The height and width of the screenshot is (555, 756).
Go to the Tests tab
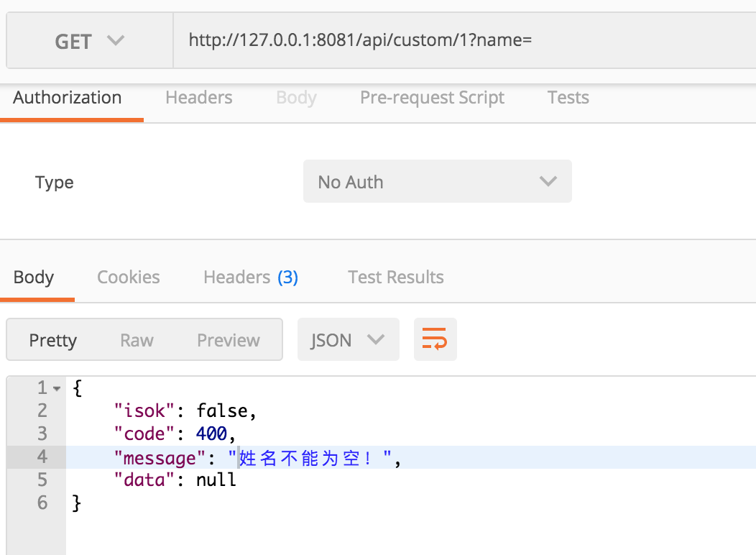point(568,98)
